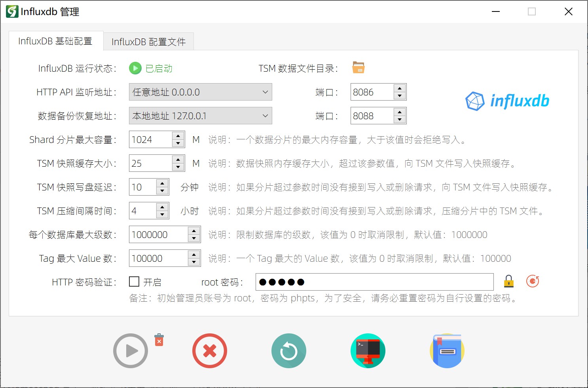Minimize the Influxdb 管理 window
Screen dimensions: 588x388
click(x=496, y=11)
